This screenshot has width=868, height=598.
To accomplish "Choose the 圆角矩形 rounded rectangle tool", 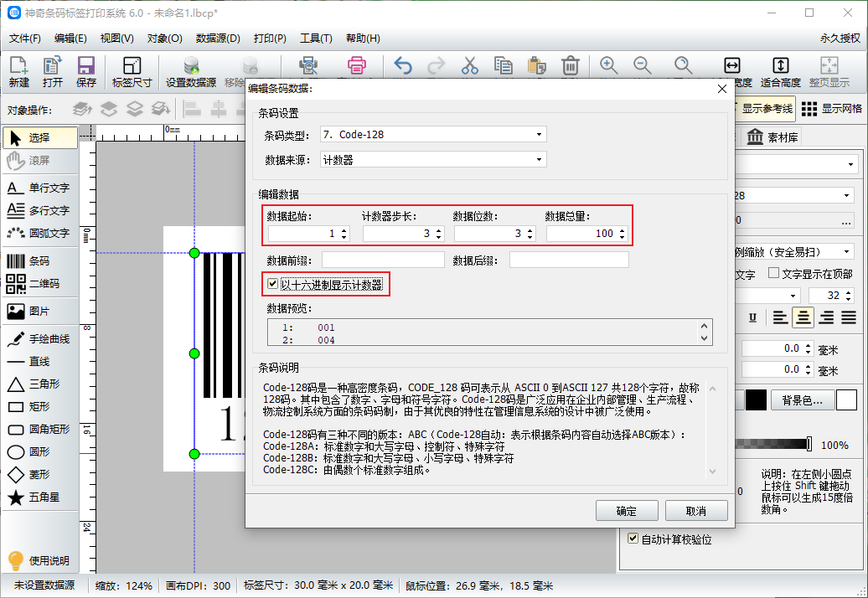I will click(40, 430).
